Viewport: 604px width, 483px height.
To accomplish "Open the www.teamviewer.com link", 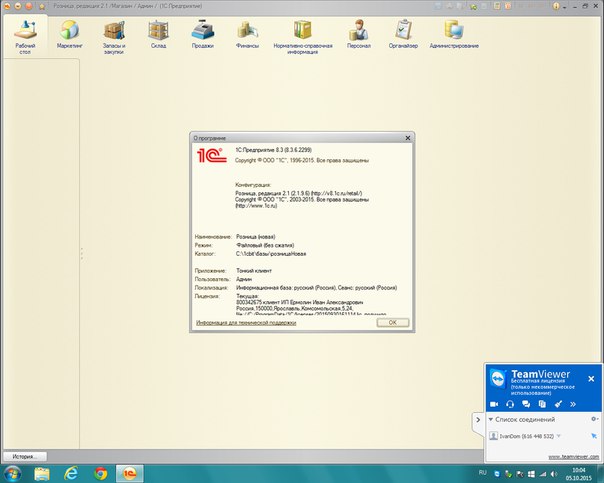I will 573,456.
